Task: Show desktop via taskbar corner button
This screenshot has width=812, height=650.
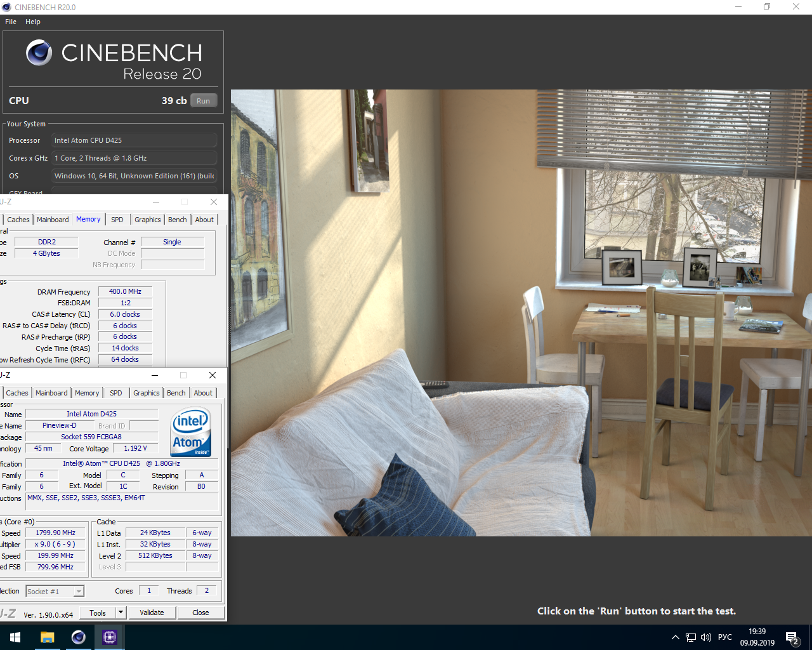Action: click(810, 637)
